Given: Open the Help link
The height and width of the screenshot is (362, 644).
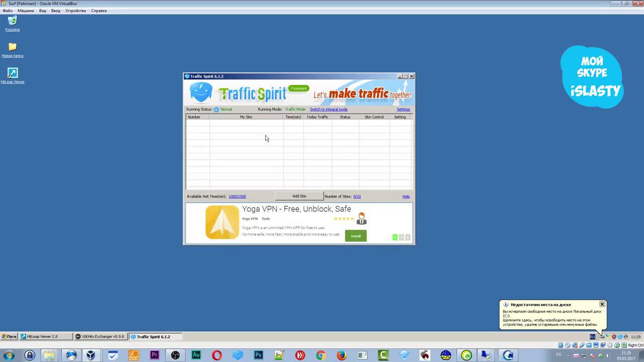Looking at the screenshot, I should point(406,197).
